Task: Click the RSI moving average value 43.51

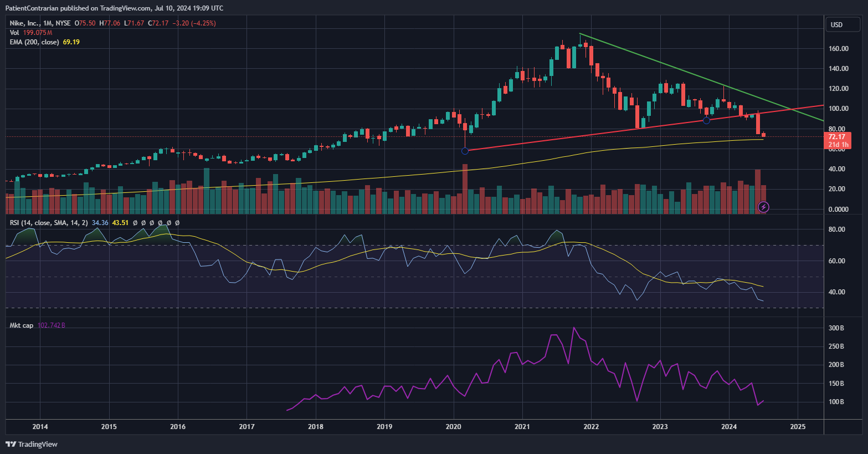Action: point(120,223)
